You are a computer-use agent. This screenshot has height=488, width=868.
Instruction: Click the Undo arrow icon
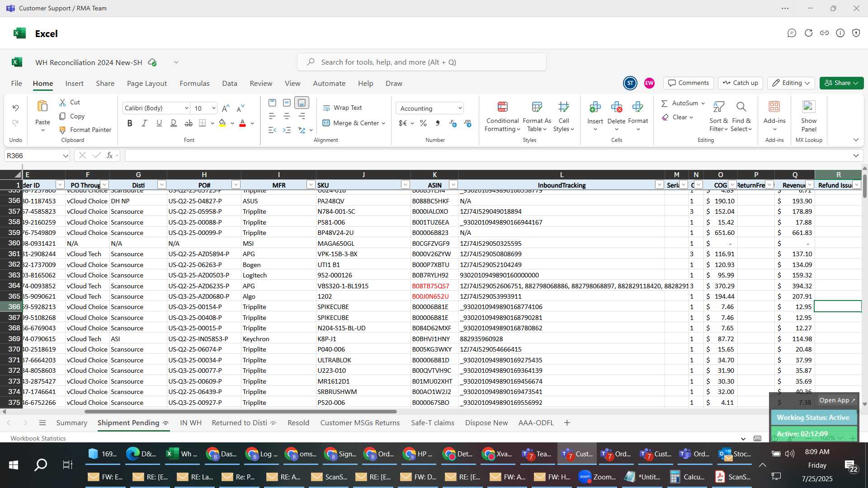pyautogui.click(x=15, y=108)
